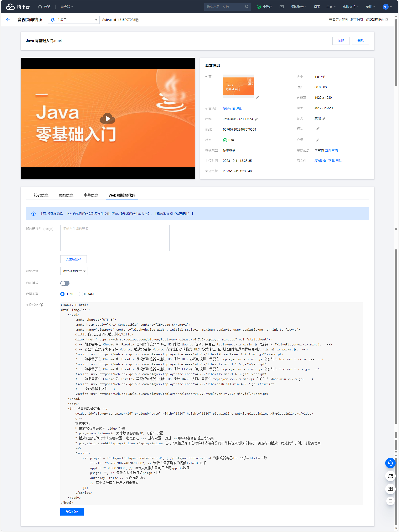Open the 总览 home icon
The image size is (399, 532).
click(x=40, y=6)
